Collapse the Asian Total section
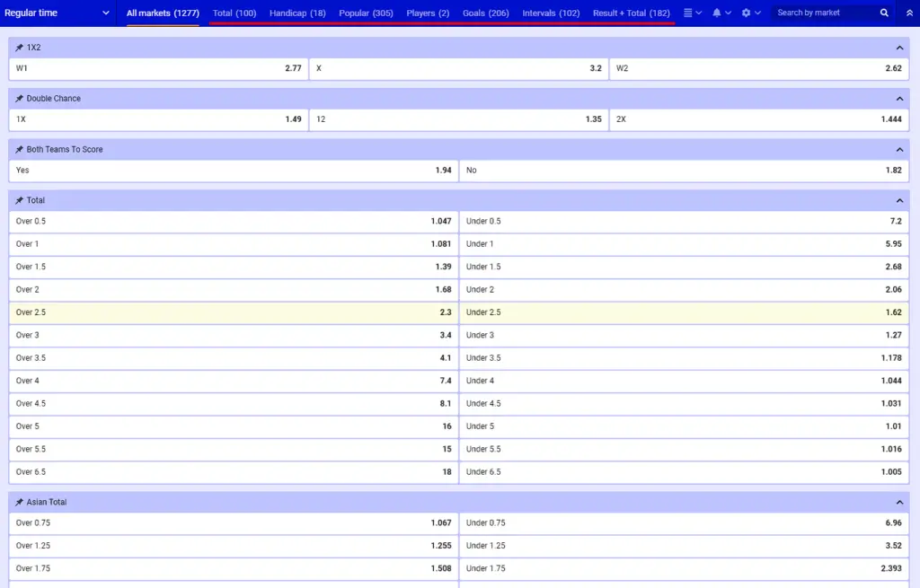The image size is (920, 588). (899, 503)
